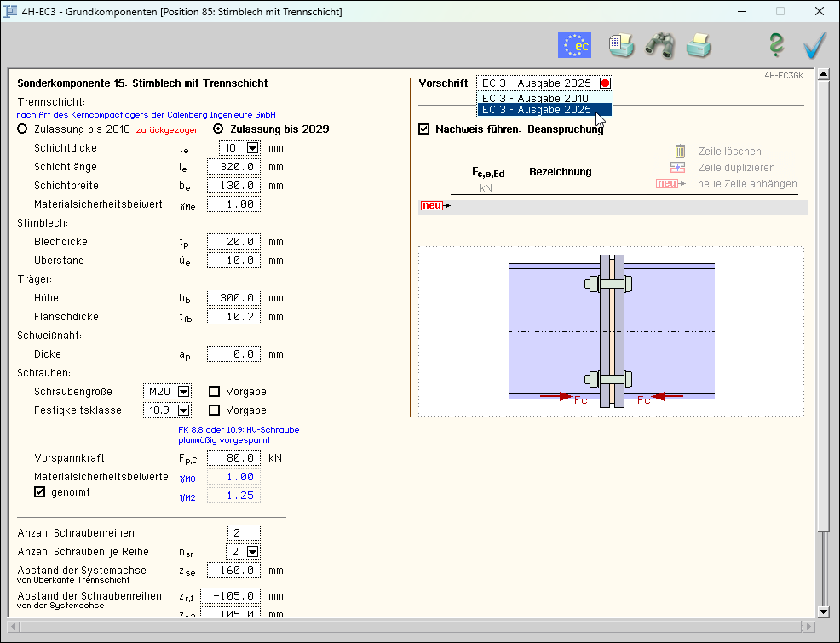Click the Zeile duplizieren icon
840x643 pixels.
(x=679, y=168)
